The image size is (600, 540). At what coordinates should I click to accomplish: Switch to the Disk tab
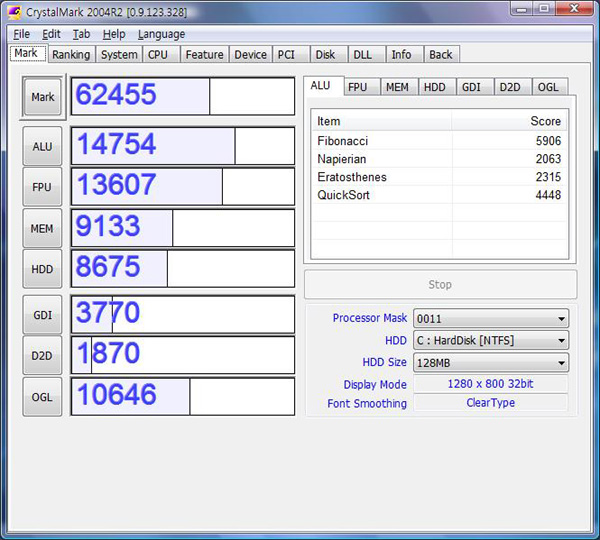pyautogui.click(x=328, y=54)
